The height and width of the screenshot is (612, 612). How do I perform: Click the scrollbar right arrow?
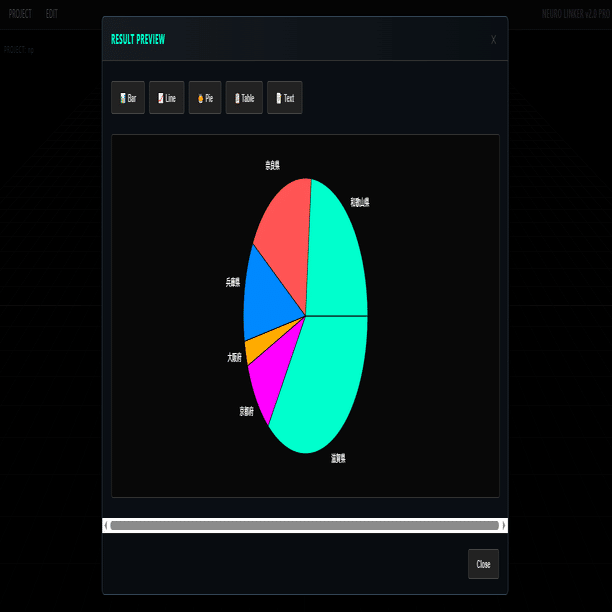click(503, 525)
